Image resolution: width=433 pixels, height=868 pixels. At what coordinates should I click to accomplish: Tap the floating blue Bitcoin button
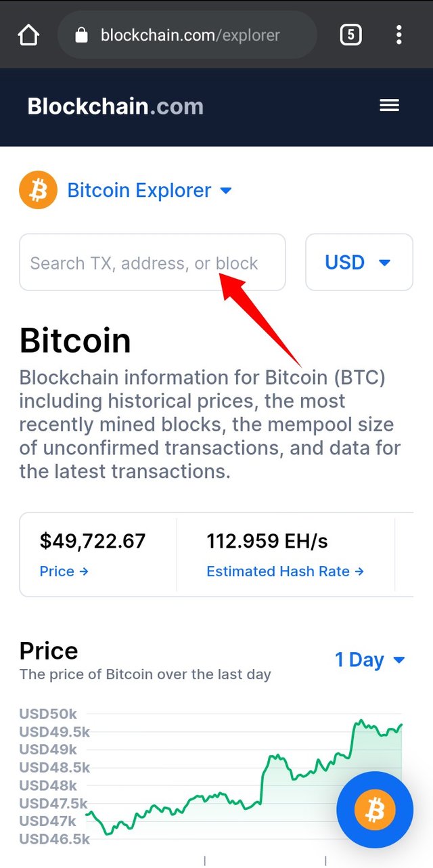(374, 810)
